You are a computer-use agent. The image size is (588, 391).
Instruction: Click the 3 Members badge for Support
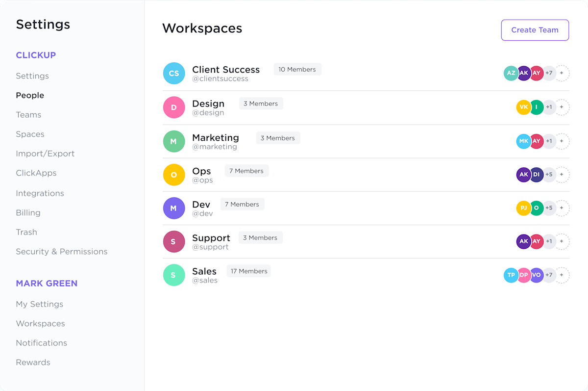click(261, 237)
